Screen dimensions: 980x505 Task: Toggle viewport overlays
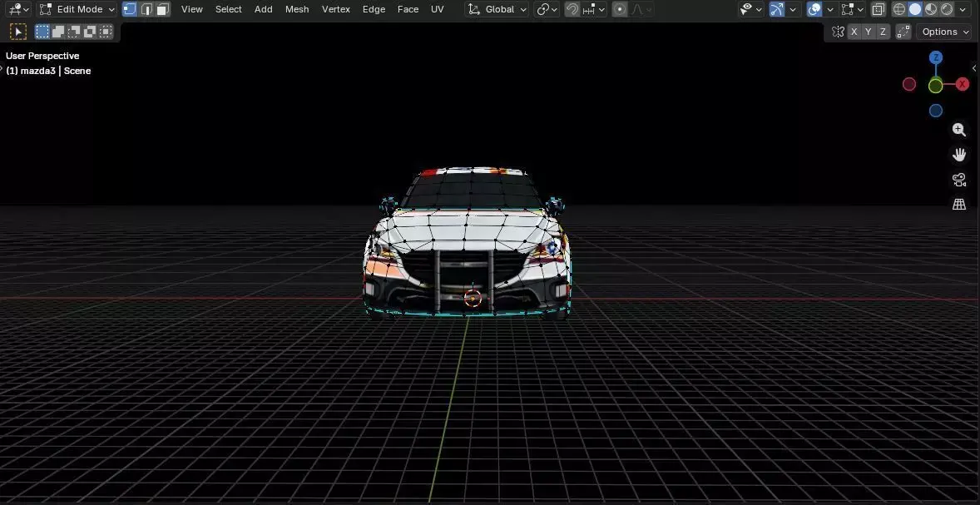coord(814,9)
